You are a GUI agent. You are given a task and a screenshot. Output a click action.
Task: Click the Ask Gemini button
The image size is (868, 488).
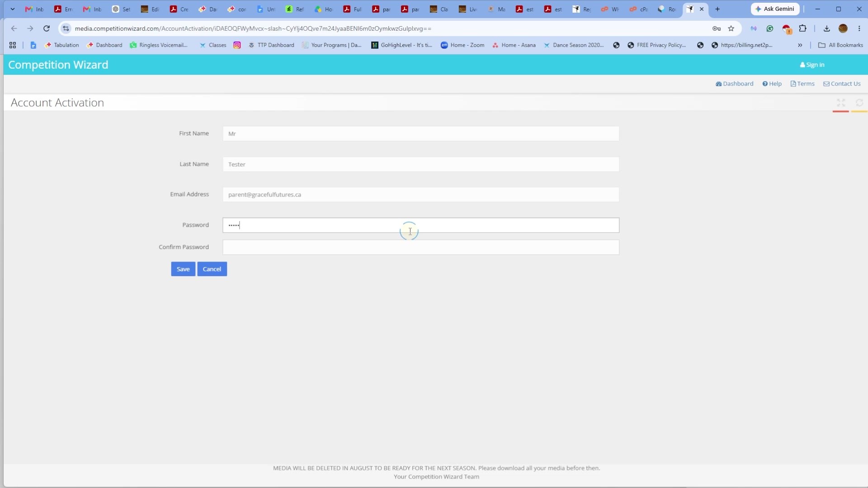tap(775, 9)
